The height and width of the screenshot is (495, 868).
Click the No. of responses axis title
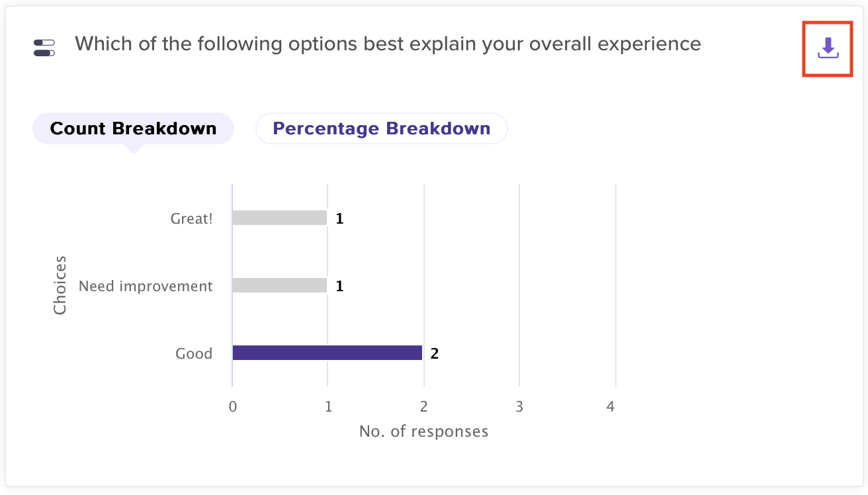[423, 431]
